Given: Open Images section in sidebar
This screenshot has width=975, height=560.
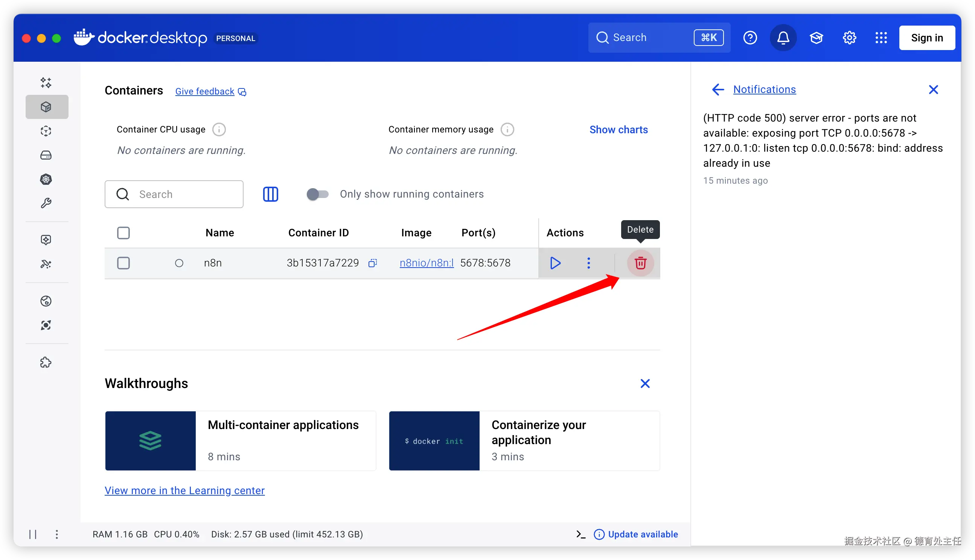Looking at the screenshot, I should click(x=46, y=131).
